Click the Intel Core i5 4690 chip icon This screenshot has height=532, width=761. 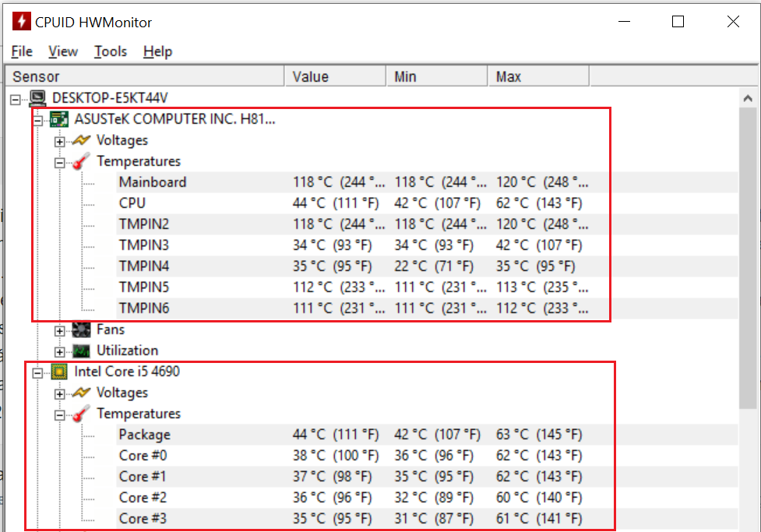59,372
